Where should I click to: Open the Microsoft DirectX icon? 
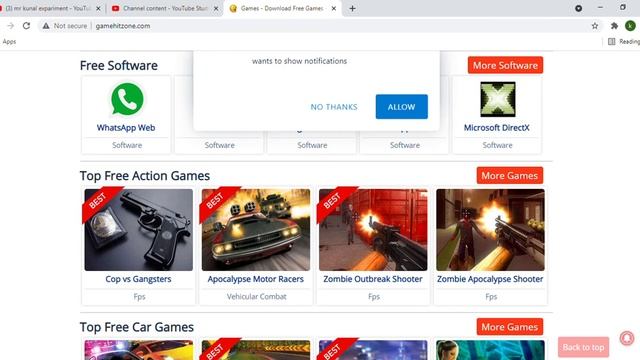[x=498, y=99]
